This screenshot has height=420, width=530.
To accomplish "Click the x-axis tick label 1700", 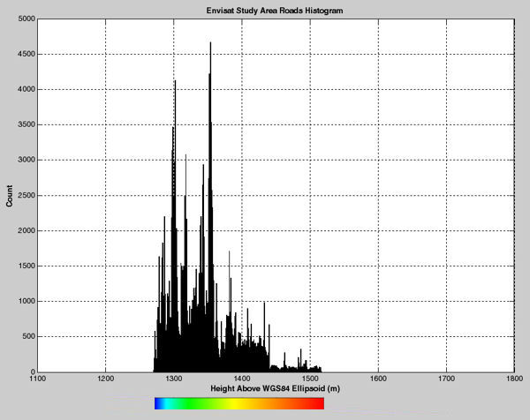I will coord(446,379).
